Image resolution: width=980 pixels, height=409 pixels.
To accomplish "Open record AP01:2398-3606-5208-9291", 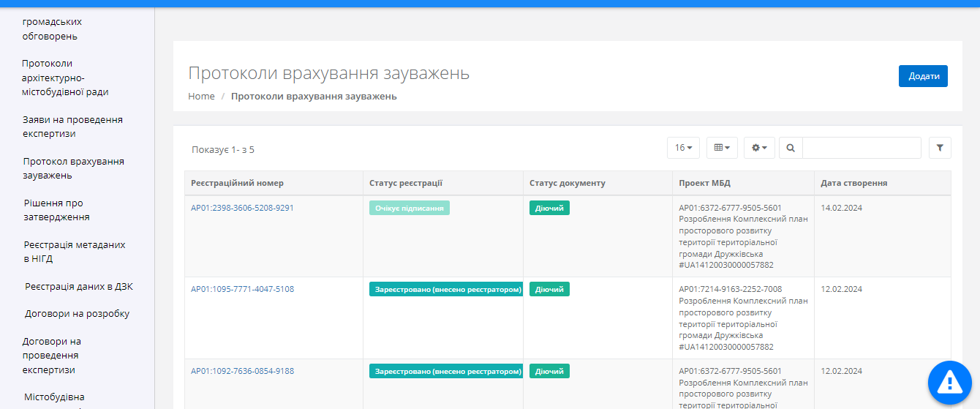I will point(242,208).
